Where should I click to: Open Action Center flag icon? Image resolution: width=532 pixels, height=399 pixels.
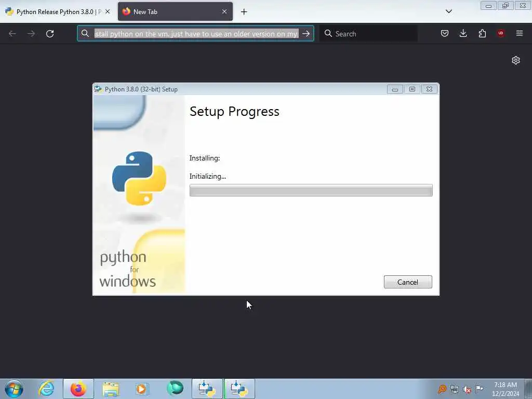[480, 389]
